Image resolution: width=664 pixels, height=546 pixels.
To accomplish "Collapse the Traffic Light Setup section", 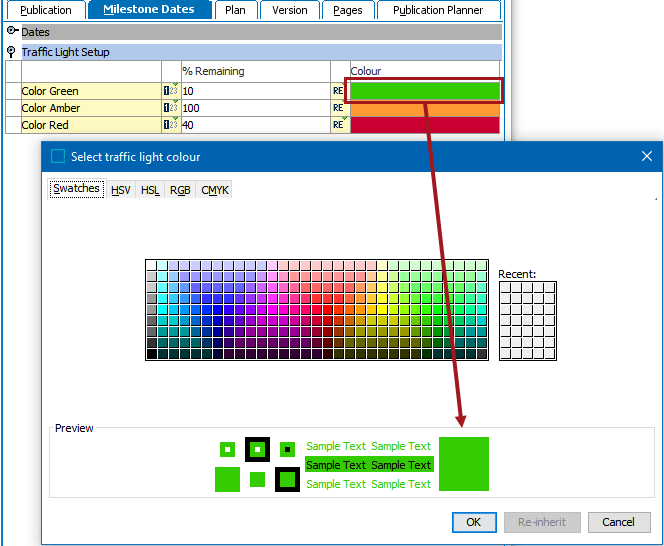I will pos(12,52).
